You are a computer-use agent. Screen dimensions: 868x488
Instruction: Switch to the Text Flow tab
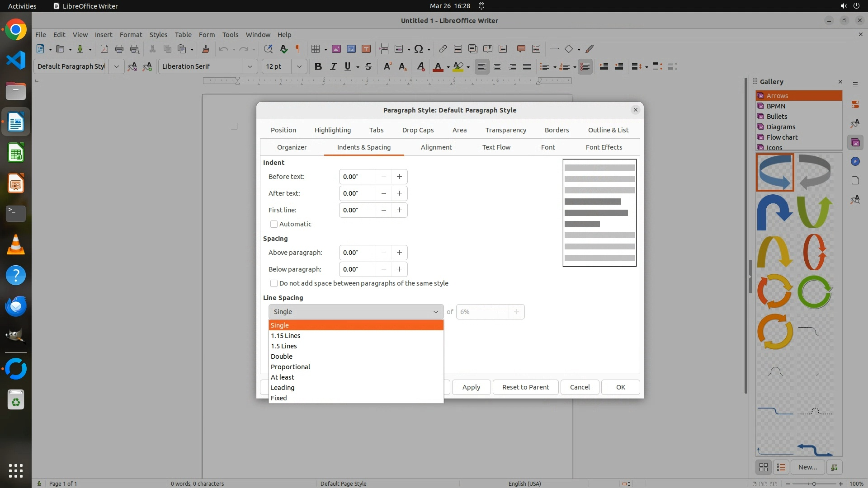(496, 147)
